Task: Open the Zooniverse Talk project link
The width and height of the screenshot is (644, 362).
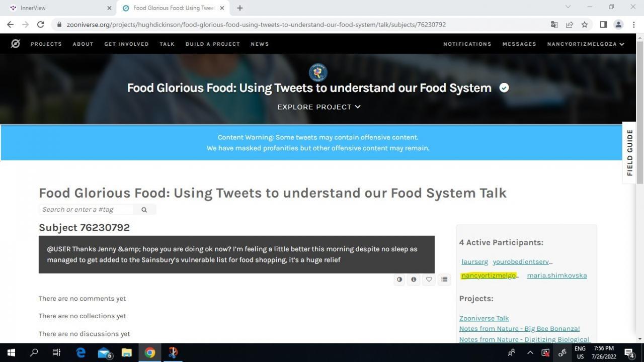Action: [x=484, y=318]
